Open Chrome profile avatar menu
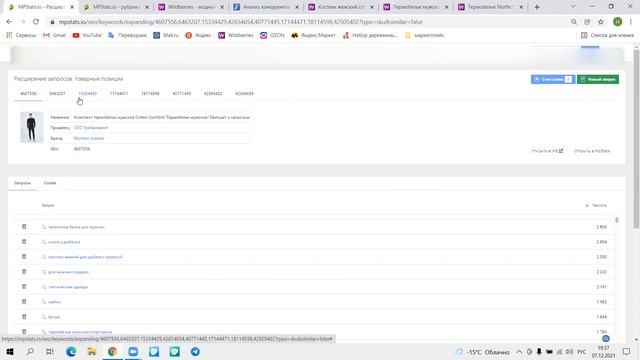 click(x=618, y=22)
